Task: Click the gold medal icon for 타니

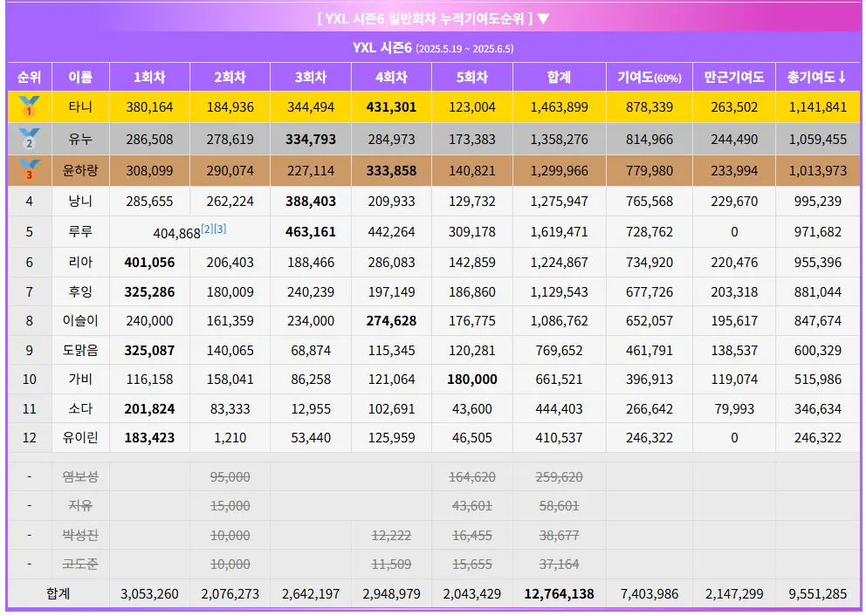Action: (29, 106)
